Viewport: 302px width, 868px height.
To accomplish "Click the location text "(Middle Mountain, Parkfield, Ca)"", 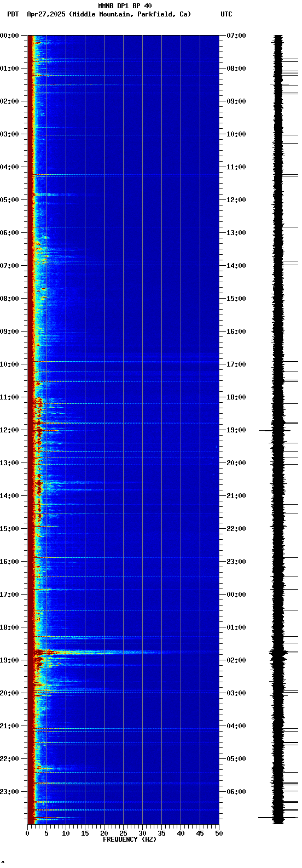I will point(130,14).
